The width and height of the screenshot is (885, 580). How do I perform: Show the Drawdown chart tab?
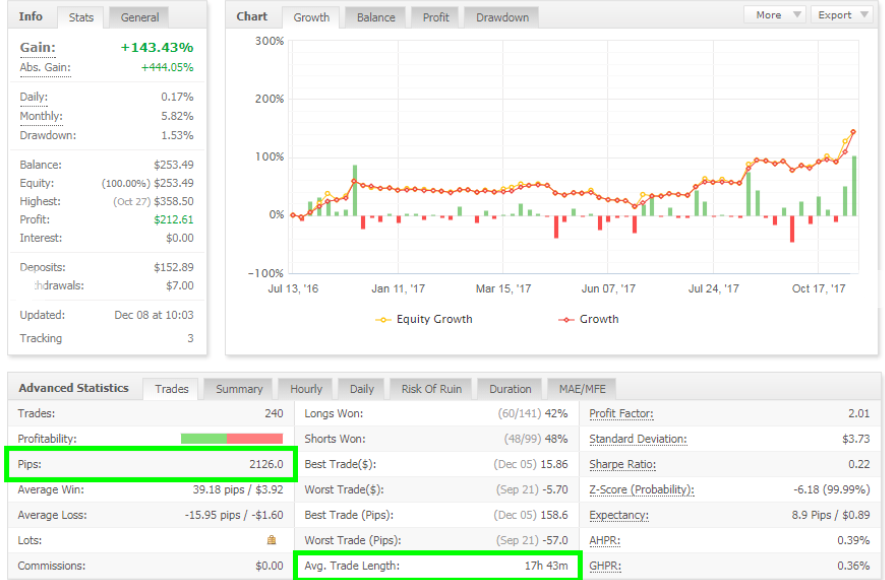(502, 17)
